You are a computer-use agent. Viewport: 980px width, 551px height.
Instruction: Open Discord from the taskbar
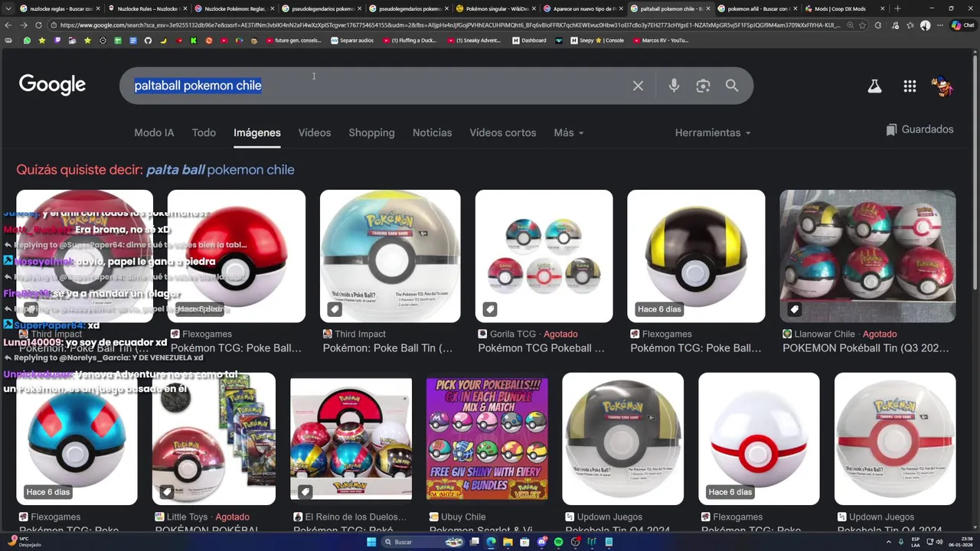click(x=542, y=542)
